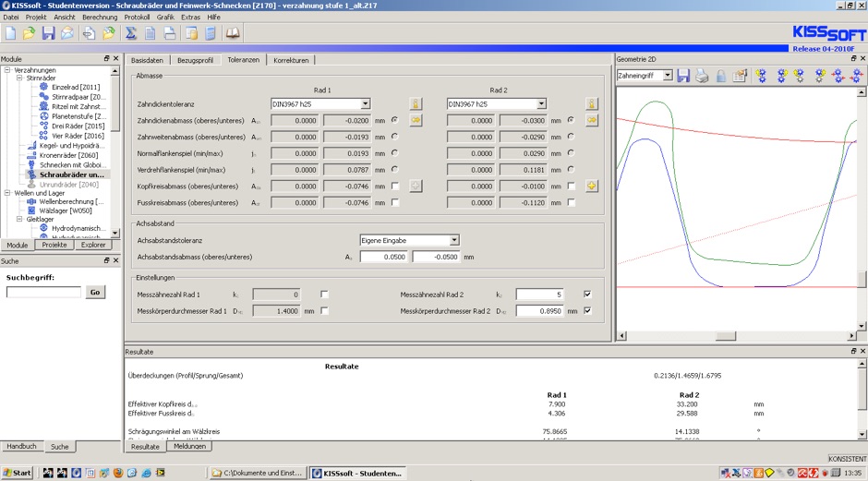
Task: Save the calculation with the main floppy icon
Action: pos(48,33)
